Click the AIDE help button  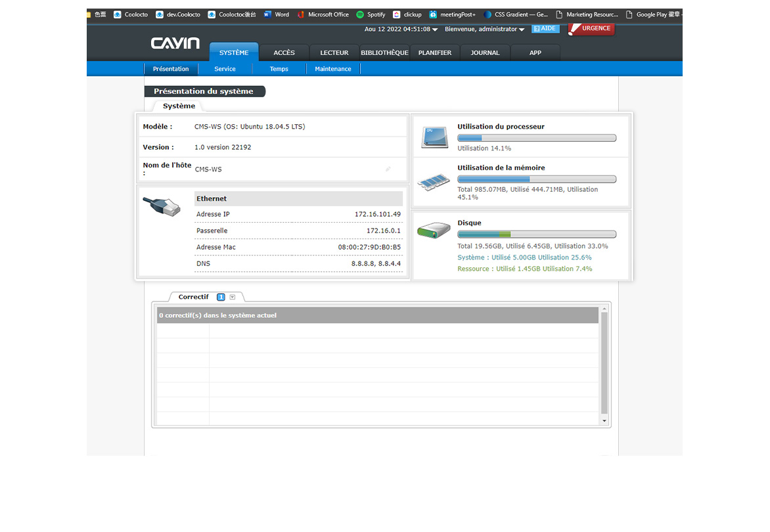pos(545,29)
